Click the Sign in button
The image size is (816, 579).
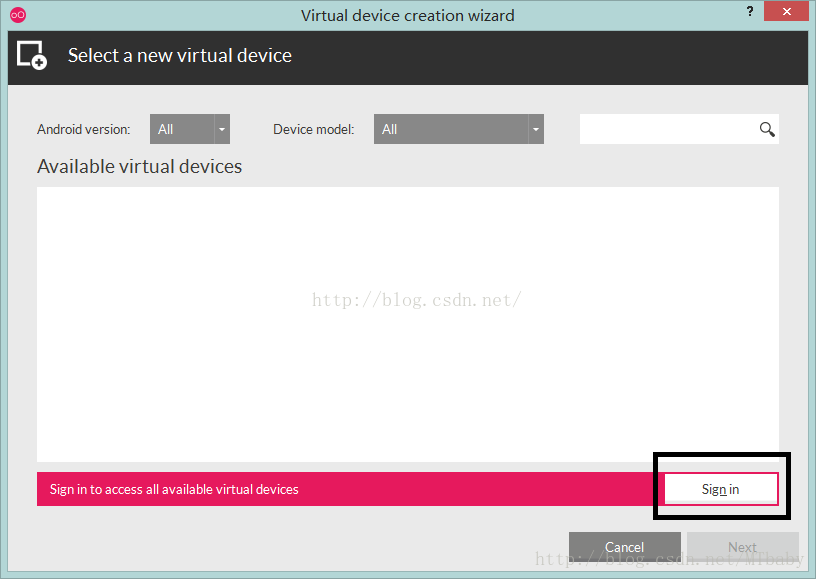point(721,489)
